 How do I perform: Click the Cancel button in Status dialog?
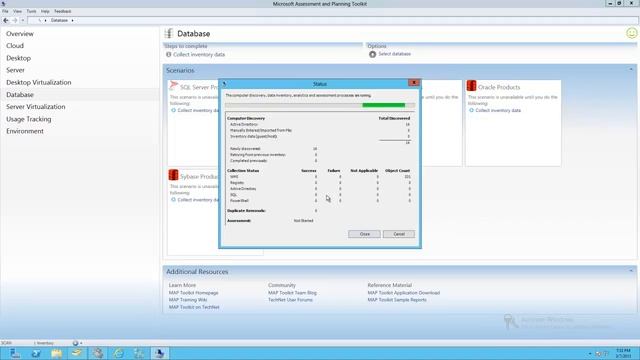coord(399,234)
